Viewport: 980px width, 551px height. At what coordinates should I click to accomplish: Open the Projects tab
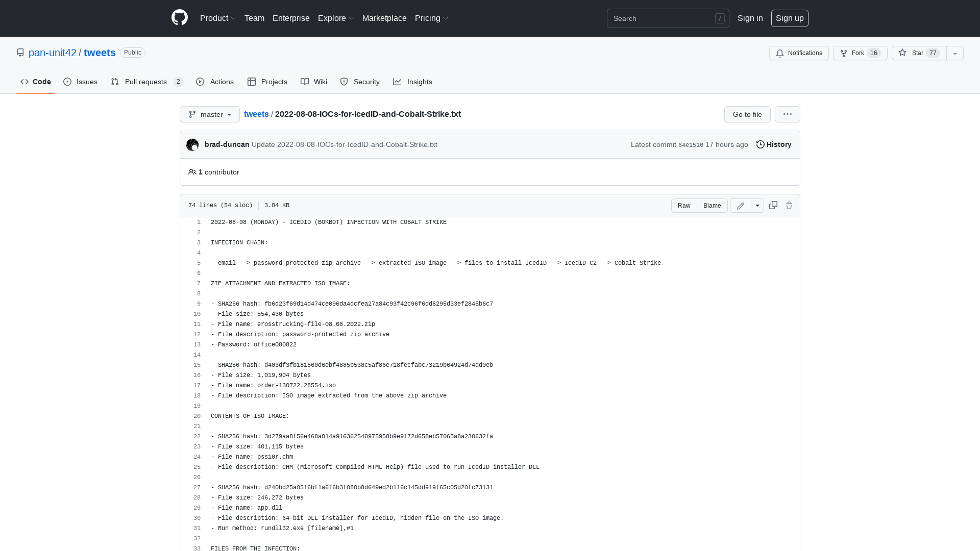pos(267,82)
